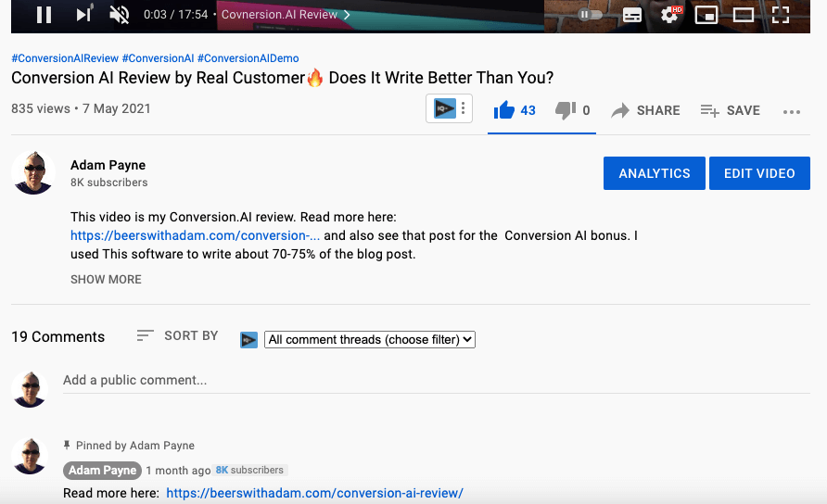Skip to the next video
The image size is (827, 504).
[x=83, y=14]
